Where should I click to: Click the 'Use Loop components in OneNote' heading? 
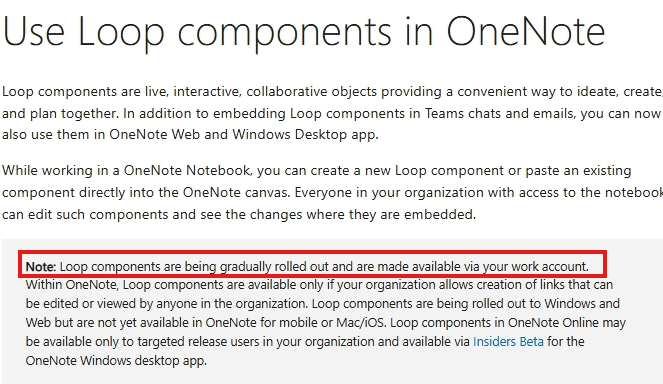(x=304, y=32)
